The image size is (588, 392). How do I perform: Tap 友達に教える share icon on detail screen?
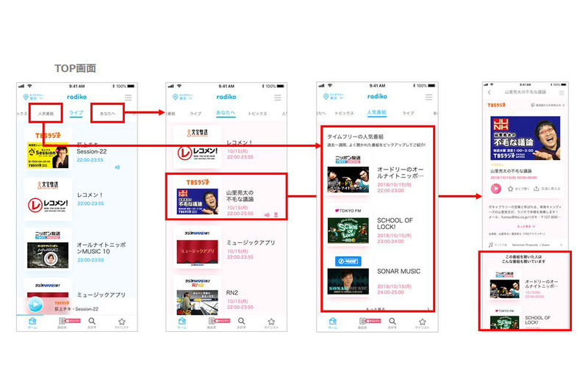[537, 189]
